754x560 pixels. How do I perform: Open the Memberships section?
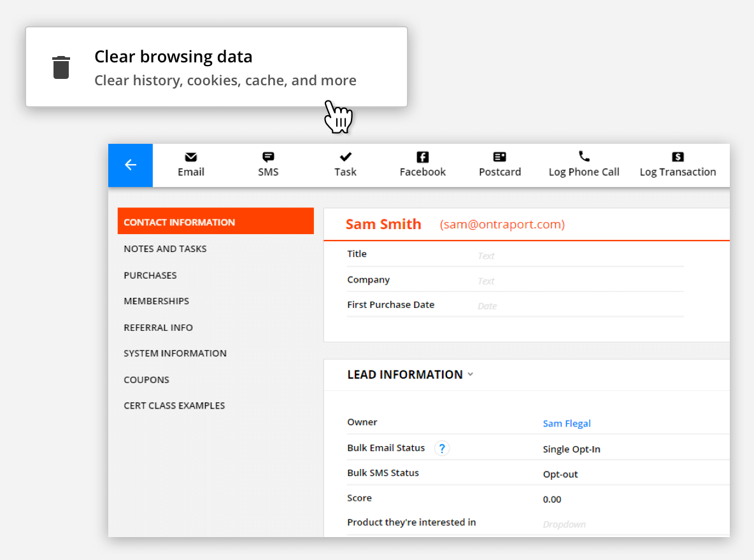click(x=156, y=301)
